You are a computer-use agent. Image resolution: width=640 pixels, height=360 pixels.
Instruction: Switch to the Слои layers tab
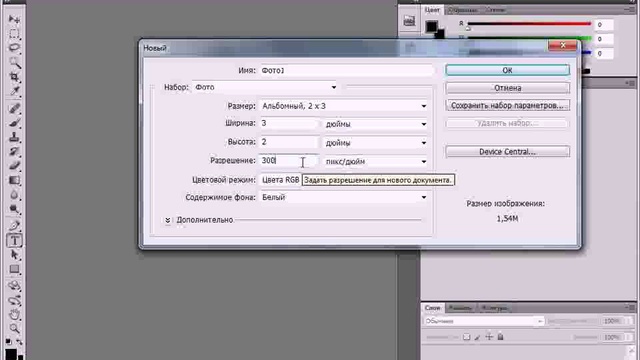pyautogui.click(x=432, y=308)
